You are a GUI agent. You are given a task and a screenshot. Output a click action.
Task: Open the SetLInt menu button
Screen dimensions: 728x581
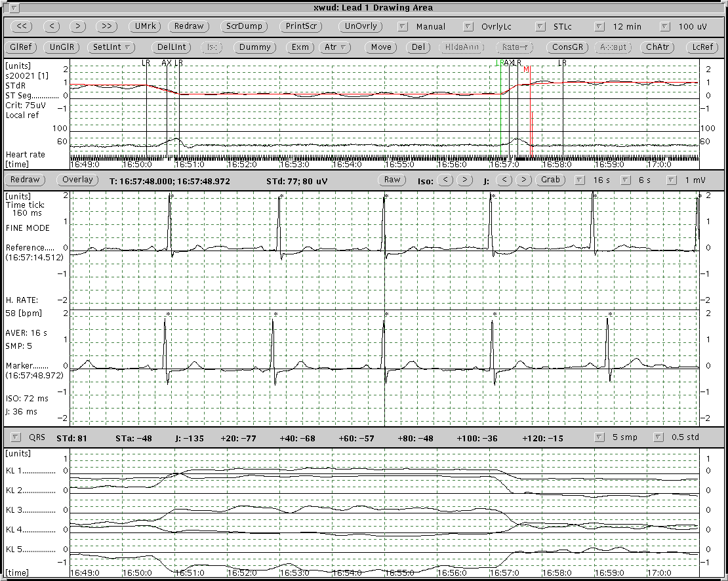click(113, 47)
